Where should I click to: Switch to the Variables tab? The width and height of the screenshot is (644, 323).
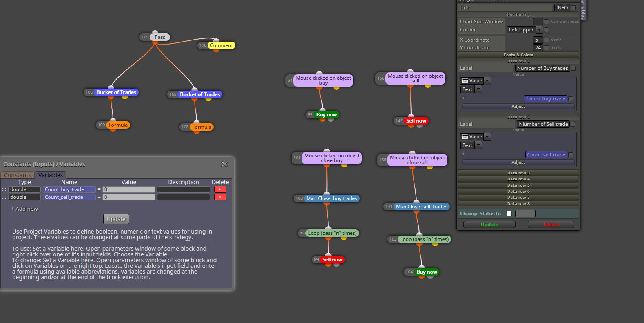pyautogui.click(x=51, y=175)
